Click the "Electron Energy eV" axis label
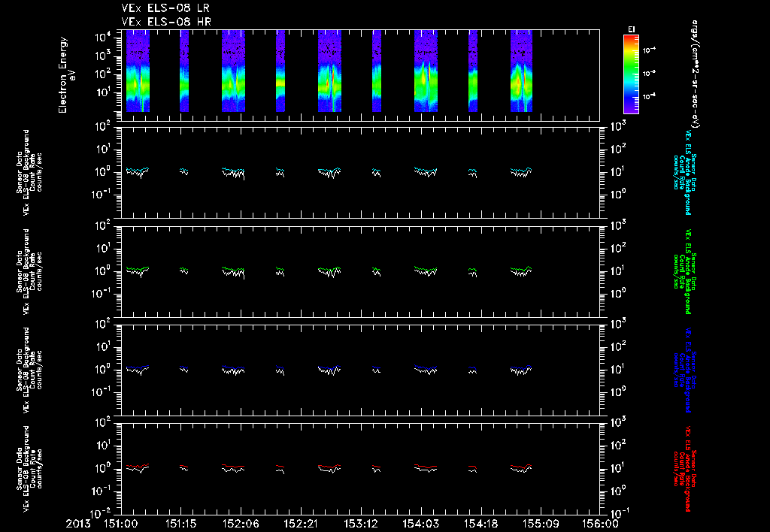Viewport: 770px width, 532px height. coord(67,74)
